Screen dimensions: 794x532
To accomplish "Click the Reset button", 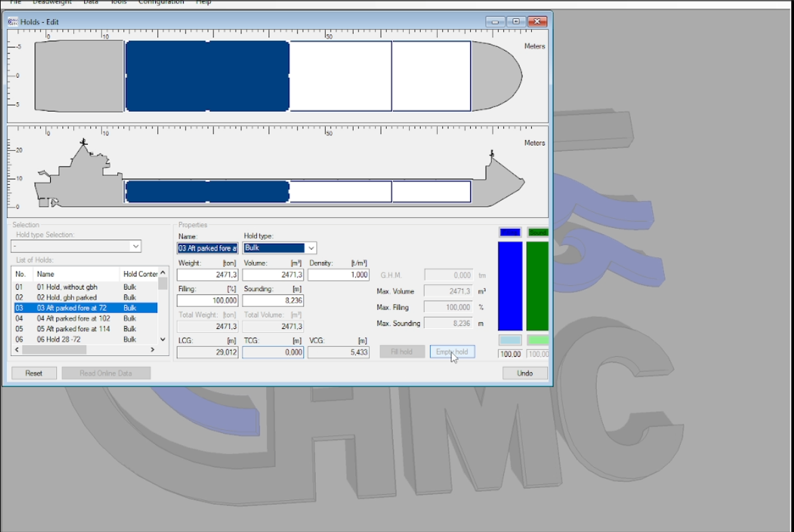I will 34,373.
